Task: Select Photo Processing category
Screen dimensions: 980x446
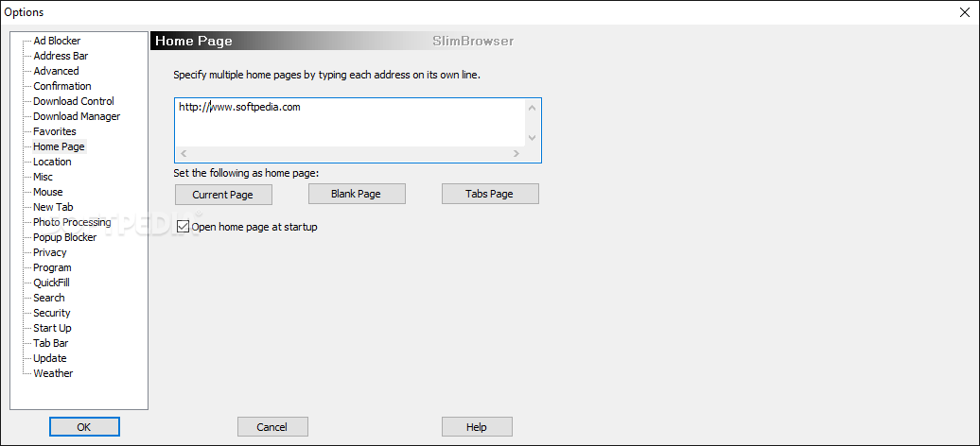Action: 72,222
